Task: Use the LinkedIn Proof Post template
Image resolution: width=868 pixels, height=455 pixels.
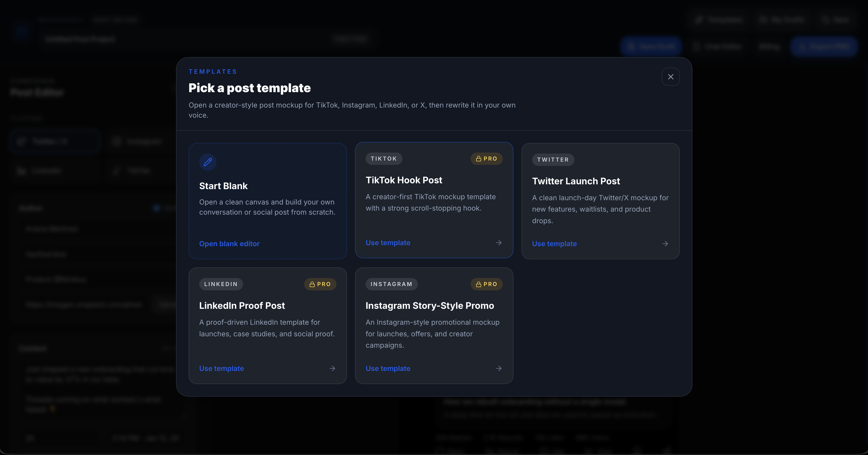Action: coord(221,368)
